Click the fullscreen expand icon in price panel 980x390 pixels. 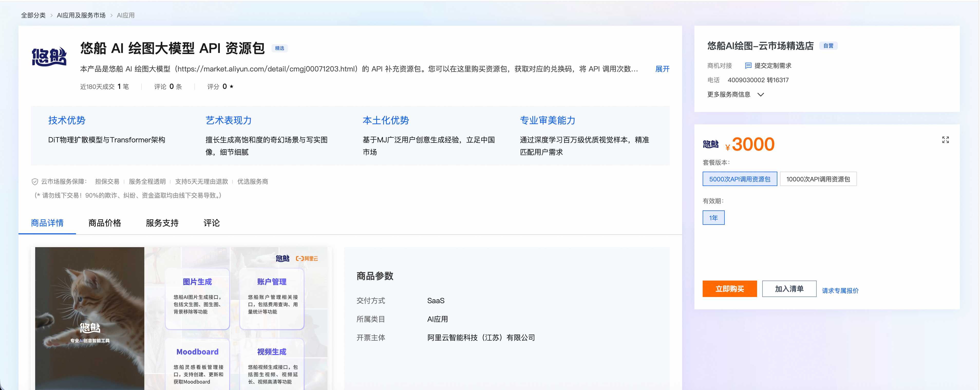(x=945, y=140)
